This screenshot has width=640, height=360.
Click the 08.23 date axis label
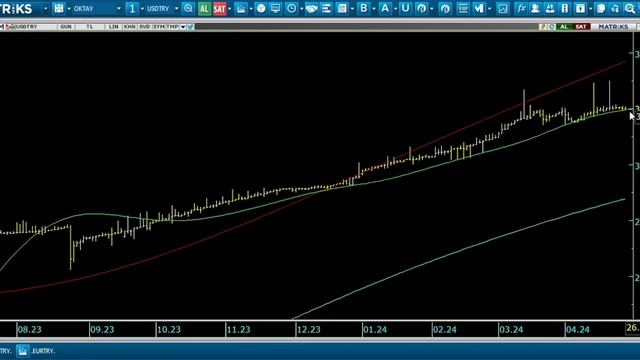tap(29, 329)
